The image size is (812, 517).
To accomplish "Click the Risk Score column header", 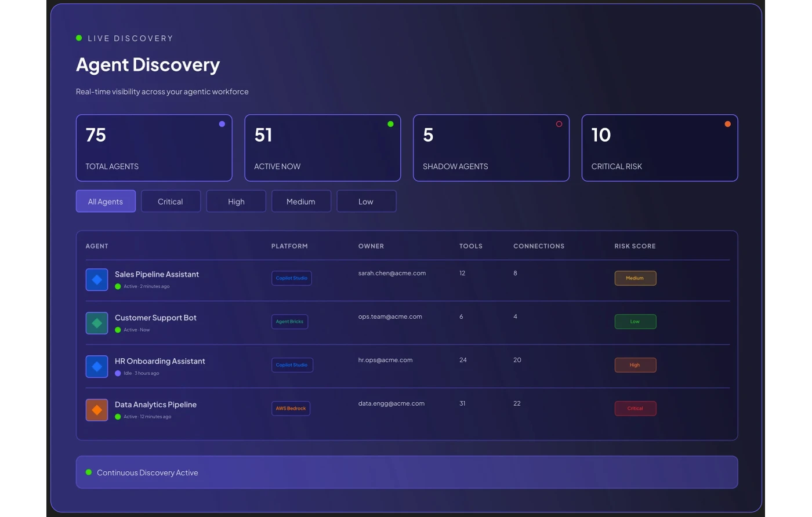I will click(635, 246).
